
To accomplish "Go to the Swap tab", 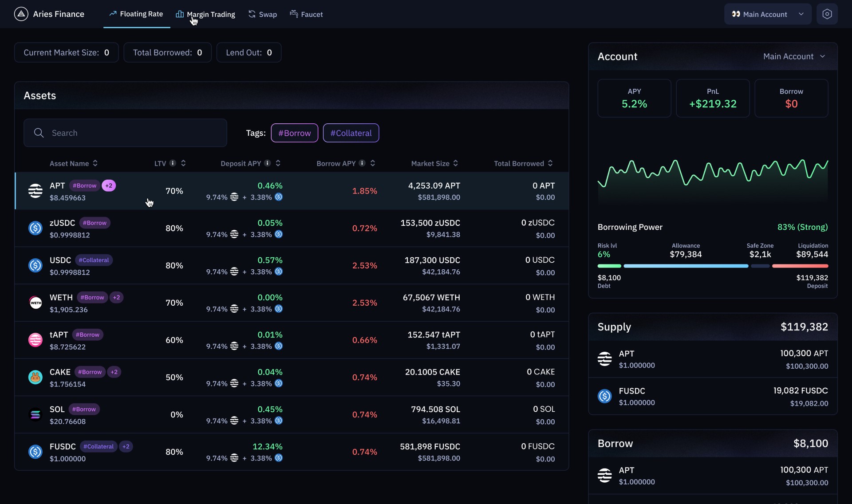I will pos(263,14).
